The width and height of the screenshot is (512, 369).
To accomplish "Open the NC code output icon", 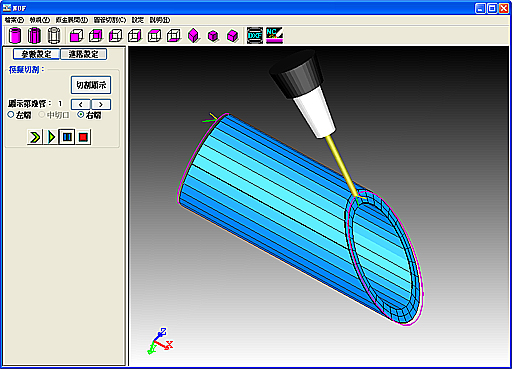I will [274, 35].
